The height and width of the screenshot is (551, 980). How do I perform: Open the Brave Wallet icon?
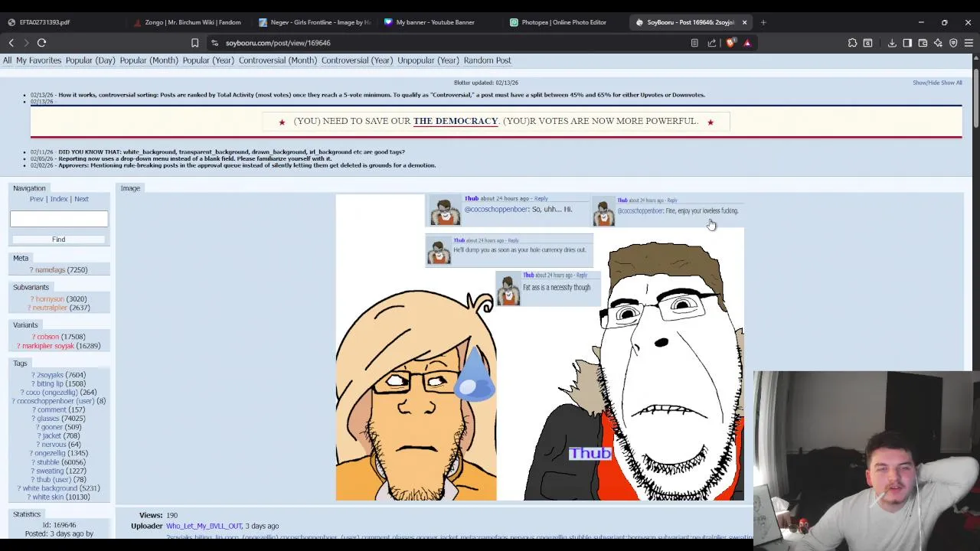(923, 43)
